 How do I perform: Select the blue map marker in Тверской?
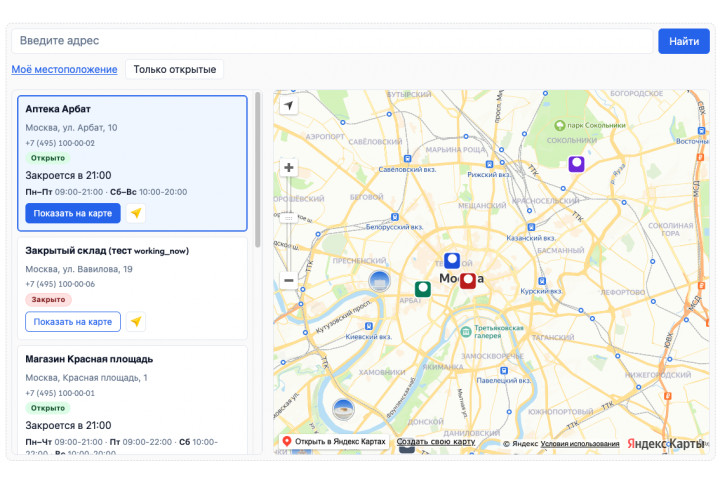(x=452, y=260)
